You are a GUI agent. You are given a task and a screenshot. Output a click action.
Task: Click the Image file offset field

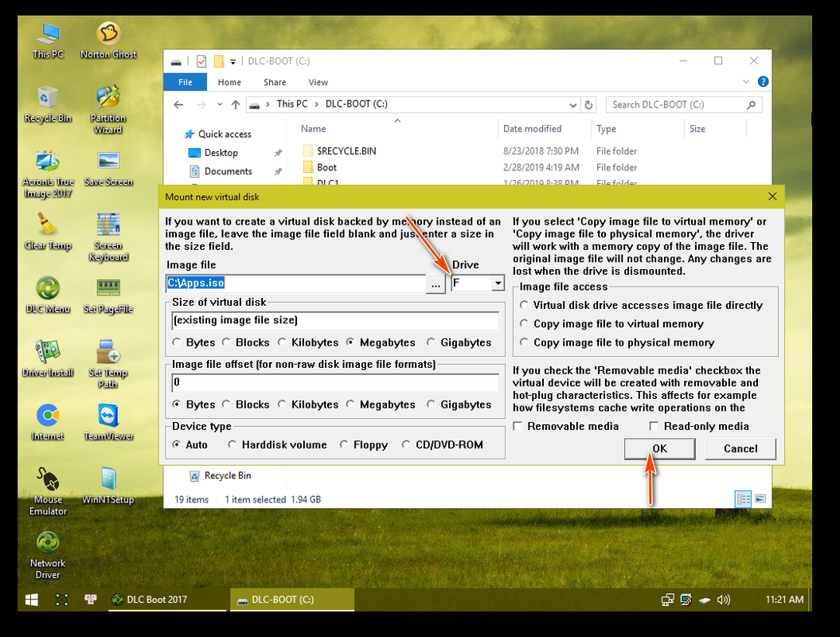point(335,382)
